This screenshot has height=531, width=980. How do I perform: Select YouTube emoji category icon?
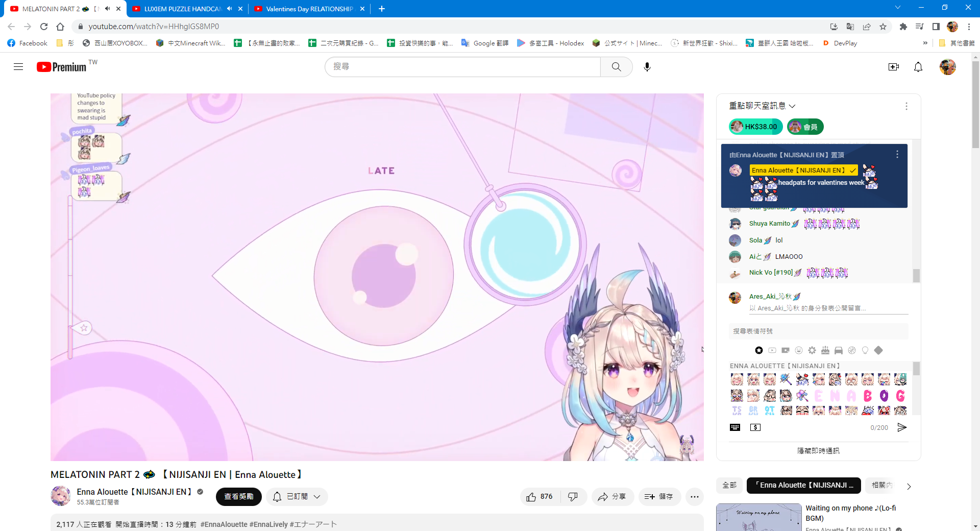[772, 350]
